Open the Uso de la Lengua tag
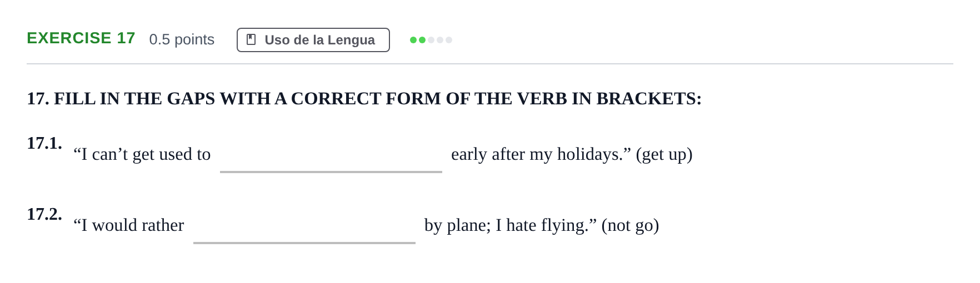Screen dimensions: 980x283 tap(313, 40)
